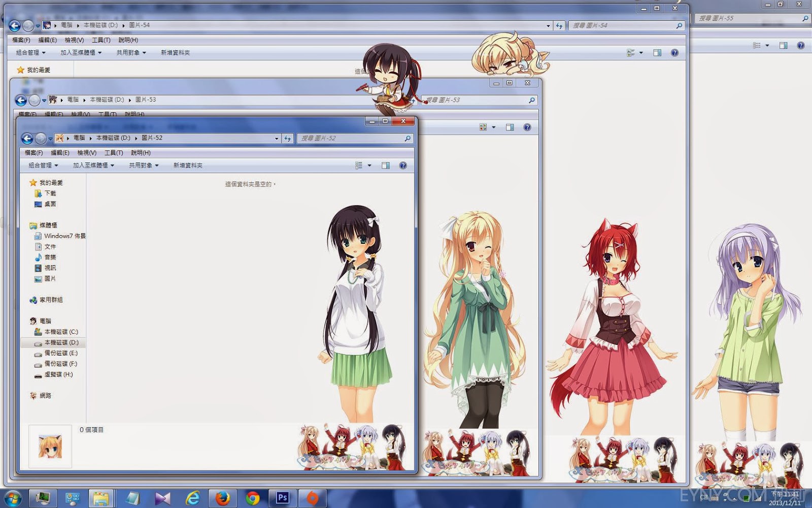Click the search box 搜尋 圖片-52

(x=355, y=138)
